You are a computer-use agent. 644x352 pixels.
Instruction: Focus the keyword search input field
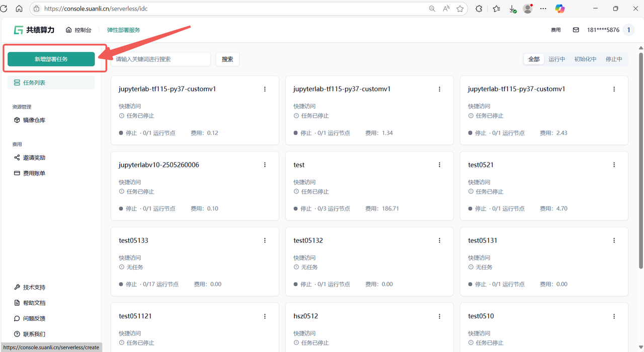(161, 59)
